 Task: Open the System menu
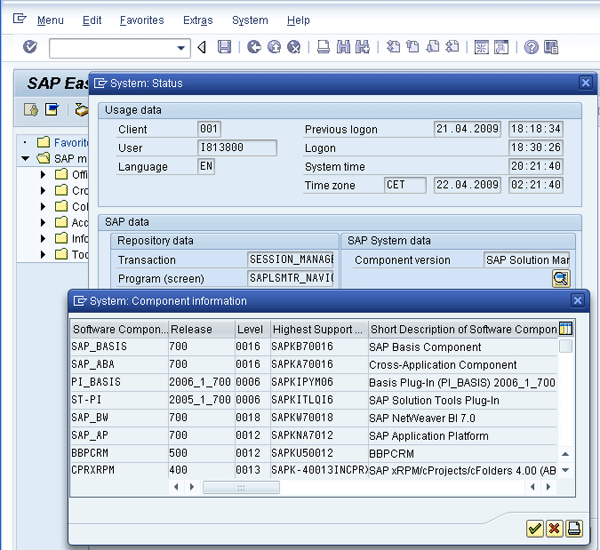click(x=249, y=20)
